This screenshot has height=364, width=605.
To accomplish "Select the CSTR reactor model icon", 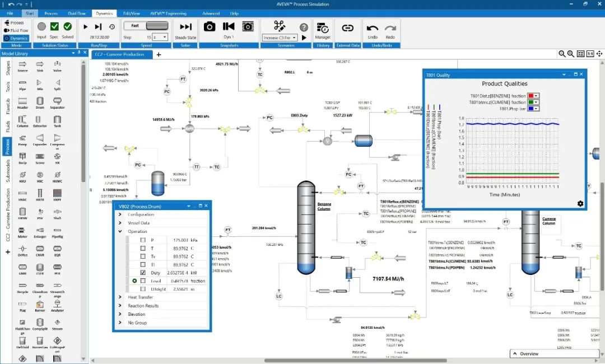I will point(40,269).
